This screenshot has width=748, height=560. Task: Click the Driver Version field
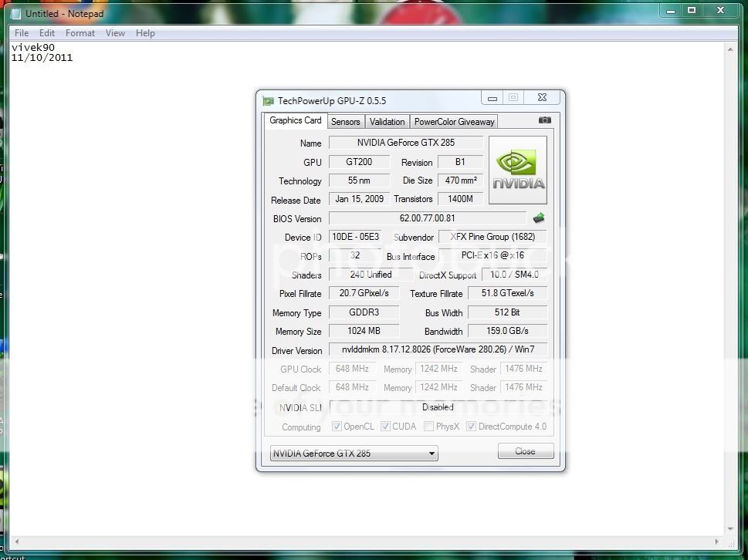[x=438, y=349]
